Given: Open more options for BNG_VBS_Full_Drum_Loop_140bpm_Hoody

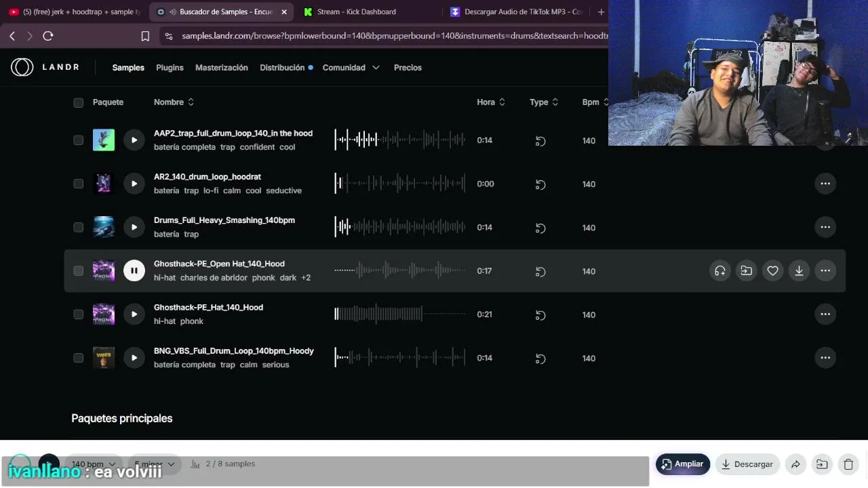Looking at the screenshot, I should (x=825, y=357).
